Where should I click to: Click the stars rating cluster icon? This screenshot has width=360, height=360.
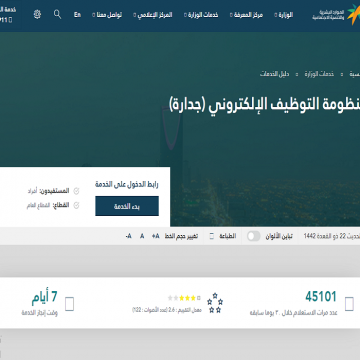pos(215,303)
